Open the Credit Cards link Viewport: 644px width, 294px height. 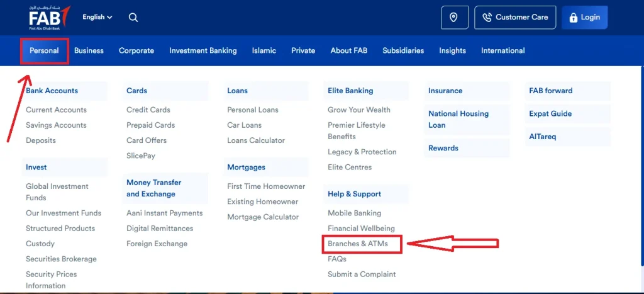(148, 110)
